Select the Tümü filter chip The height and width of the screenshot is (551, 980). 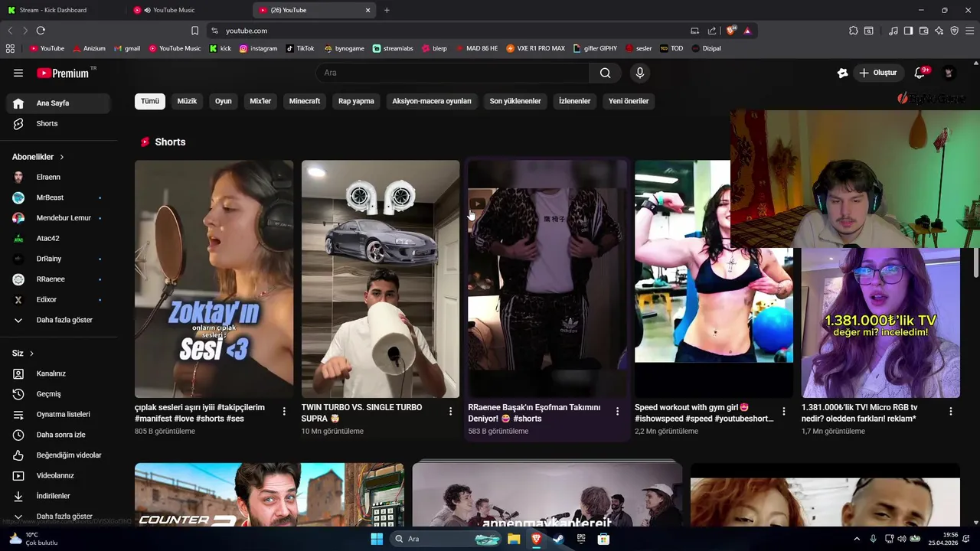click(x=150, y=101)
